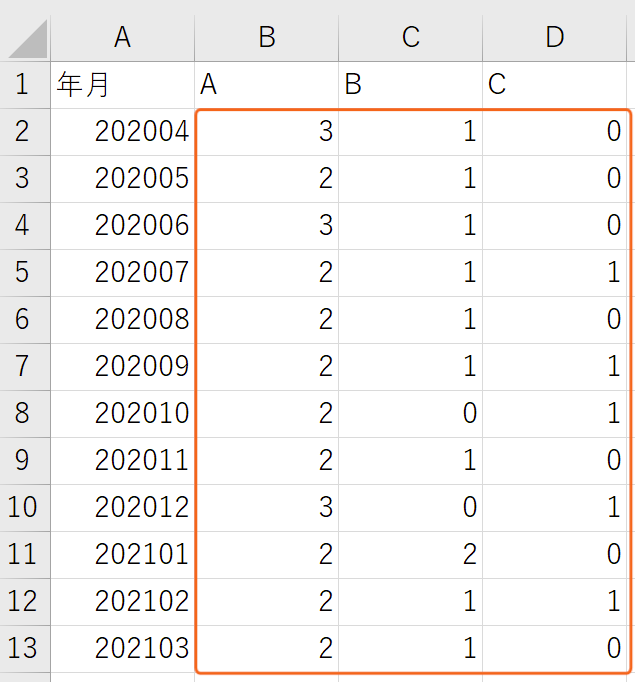Viewport: 635px width, 682px height.
Task: Select row 7 header
Action: pyautogui.click(x=25, y=367)
